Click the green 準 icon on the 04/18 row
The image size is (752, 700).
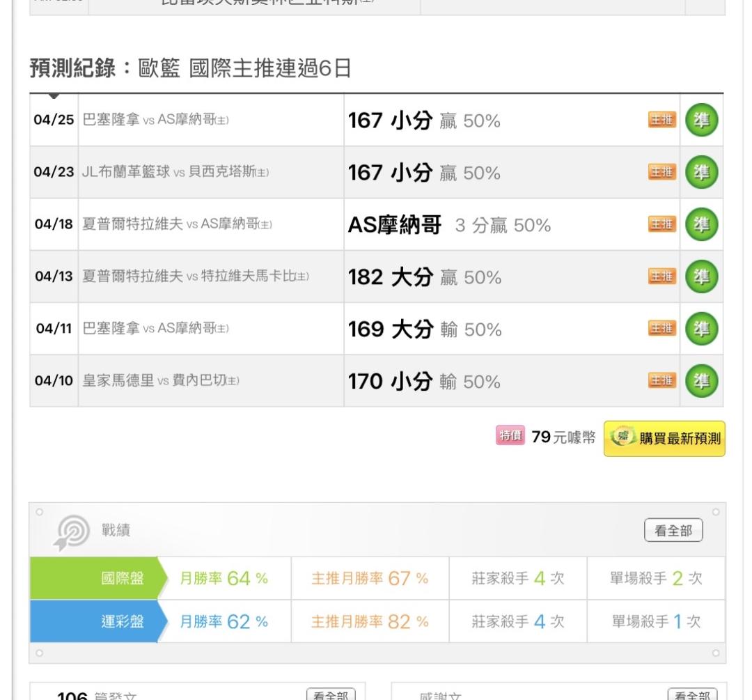pos(702,224)
